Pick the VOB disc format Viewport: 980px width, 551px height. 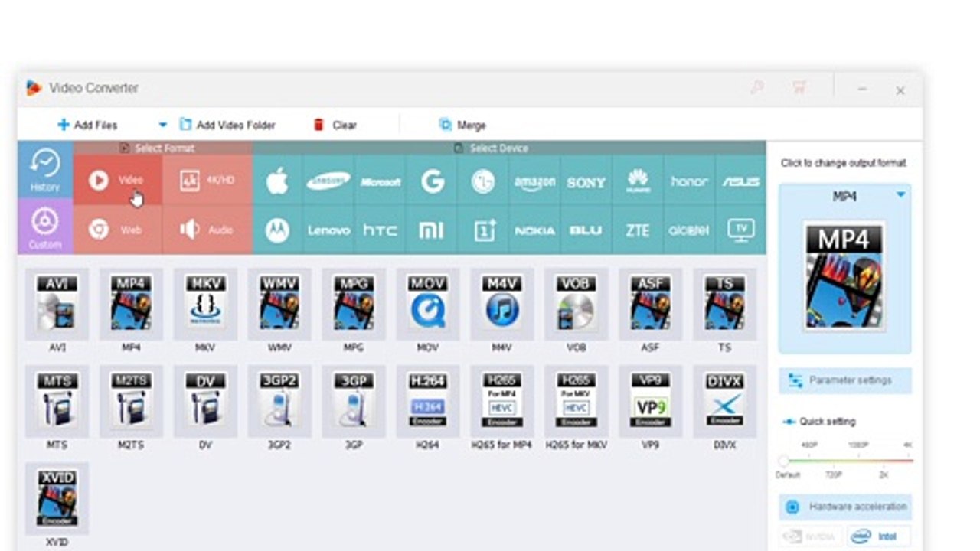pos(576,303)
